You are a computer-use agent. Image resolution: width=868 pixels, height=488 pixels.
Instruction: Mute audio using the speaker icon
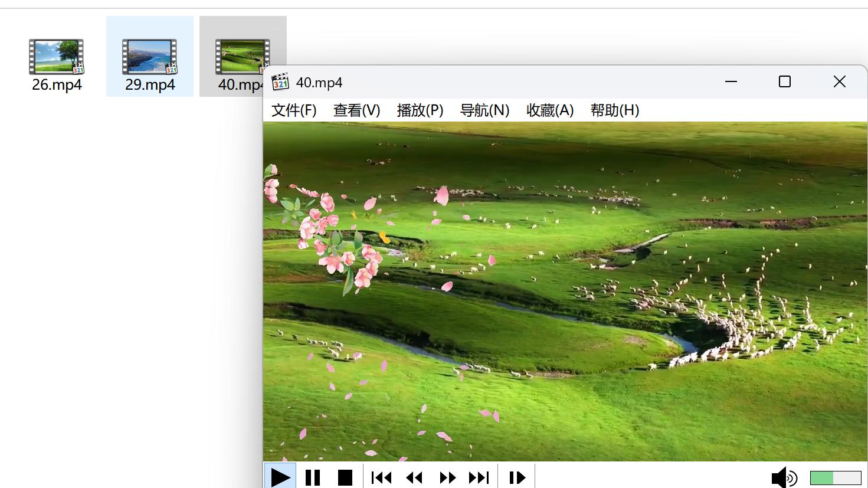[x=784, y=477]
